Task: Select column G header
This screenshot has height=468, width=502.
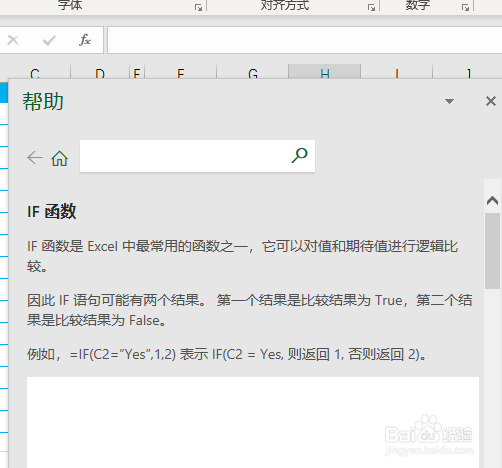Action: [253, 72]
